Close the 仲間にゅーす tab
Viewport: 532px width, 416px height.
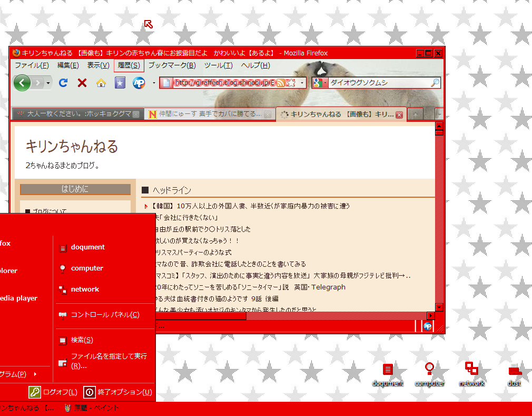pyautogui.click(x=268, y=114)
